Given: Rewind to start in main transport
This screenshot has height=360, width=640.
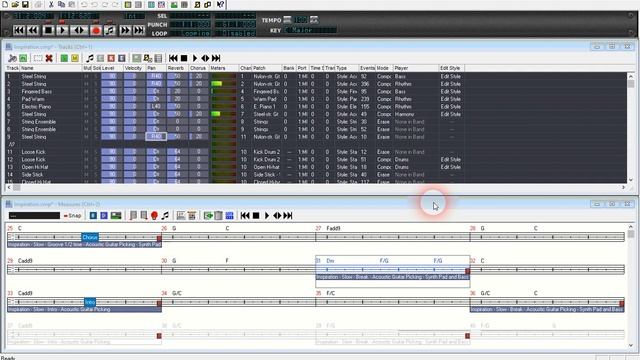Looking at the screenshot, I should tap(19, 30).
